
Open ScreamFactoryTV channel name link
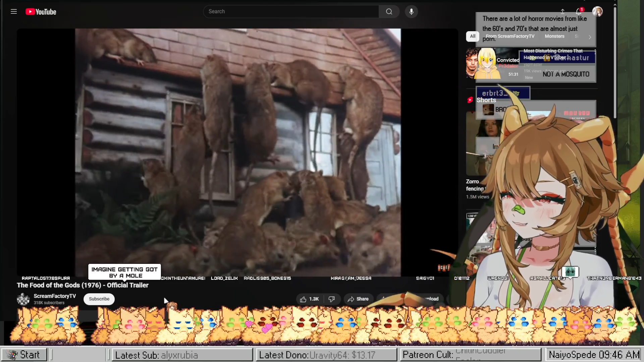click(55, 296)
